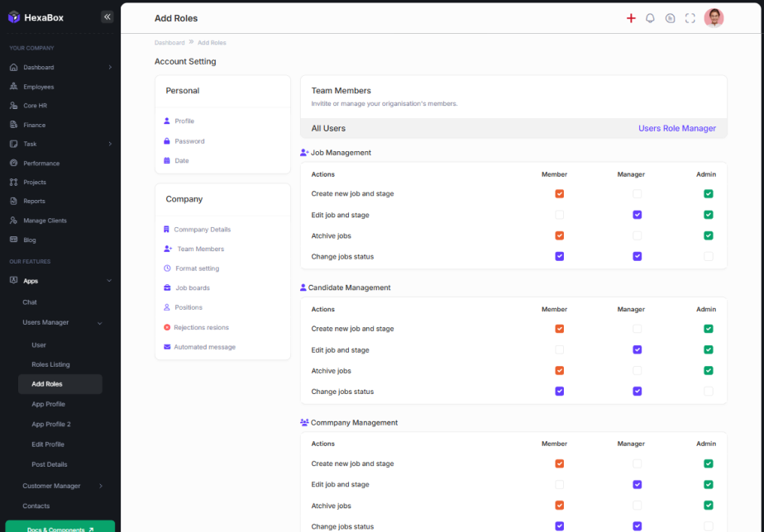Click the Docs & Components button
The image size is (764, 532).
60,529
